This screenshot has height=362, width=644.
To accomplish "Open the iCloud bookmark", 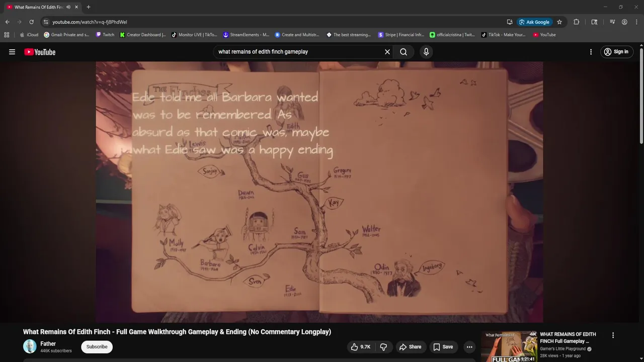I will coord(29,35).
